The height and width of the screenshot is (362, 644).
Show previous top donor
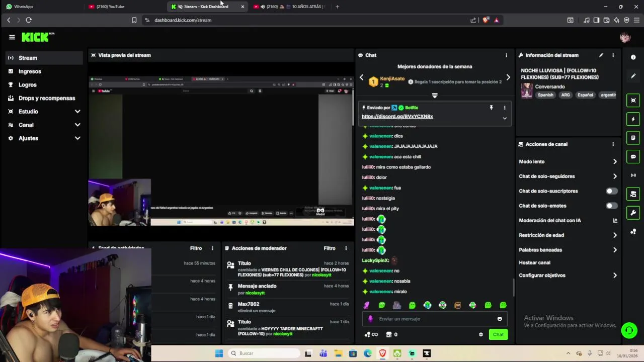point(361,77)
